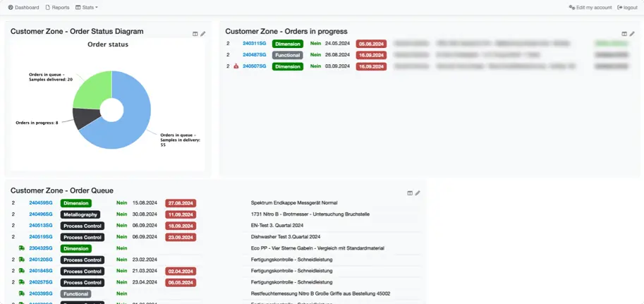Click the layout icon of Order Status Diagram panel
Image resolution: width=644 pixels, height=304 pixels.
[195, 34]
